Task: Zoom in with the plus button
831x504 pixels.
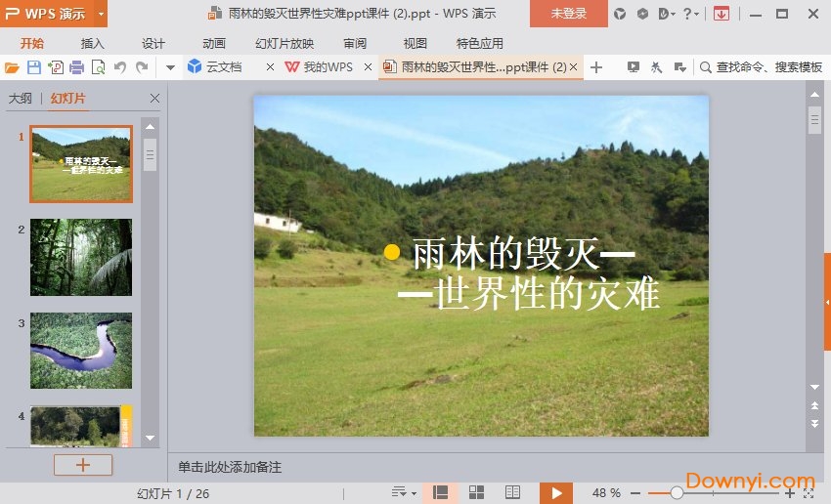Action: point(790,493)
